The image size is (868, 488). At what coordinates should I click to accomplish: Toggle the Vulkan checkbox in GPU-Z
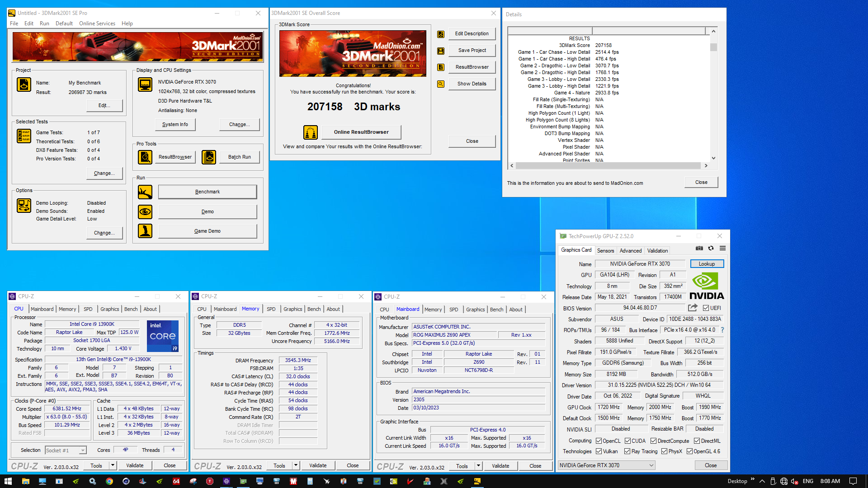599,451
